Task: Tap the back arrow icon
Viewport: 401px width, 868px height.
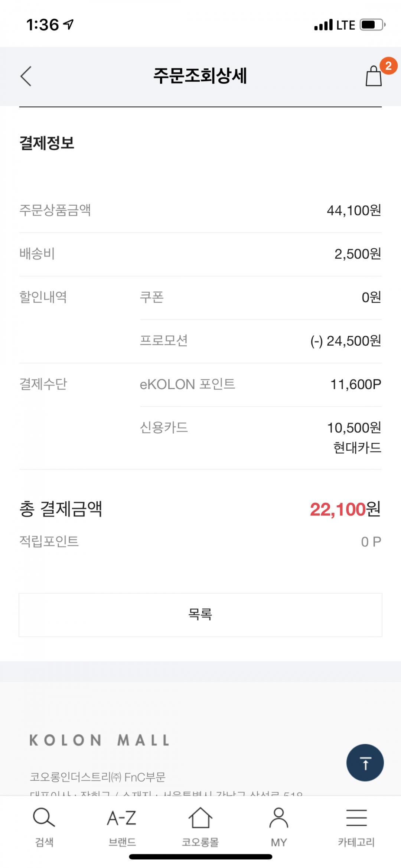Action: click(26, 76)
